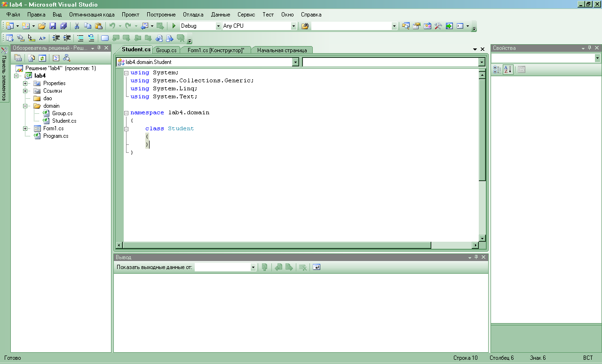This screenshot has height=364, width=602.
Task: View Class Diagram icon in Solution Explorer
Action: (67, 58)
